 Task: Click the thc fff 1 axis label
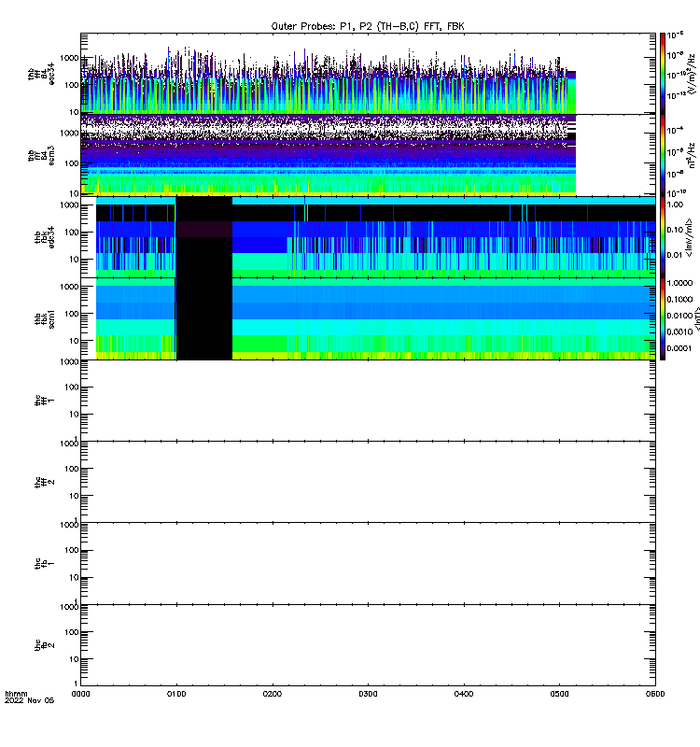(x=45, y=401)
